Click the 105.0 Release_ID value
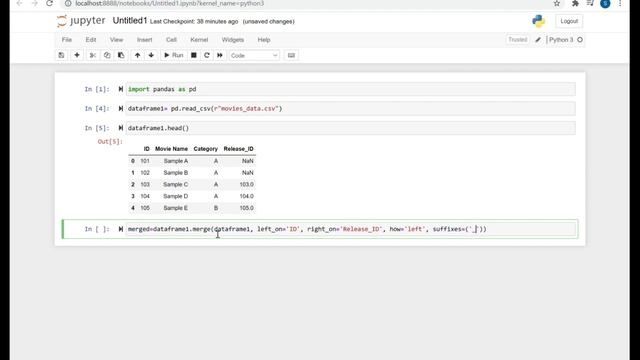The width and height of the screenshot is (640, 360). point(247,208)
